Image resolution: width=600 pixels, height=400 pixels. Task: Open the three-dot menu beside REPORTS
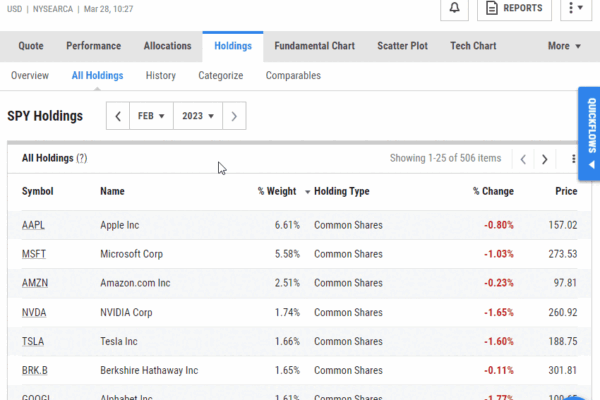576,8
